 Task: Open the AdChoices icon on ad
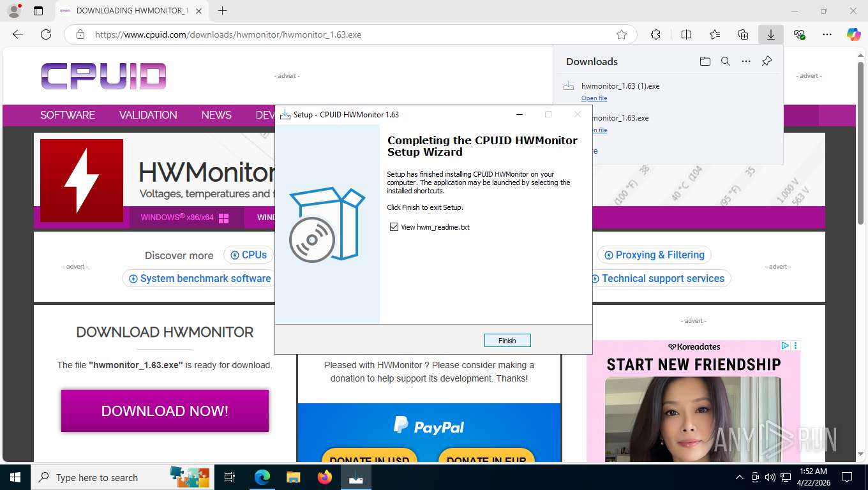pos(785,345)
